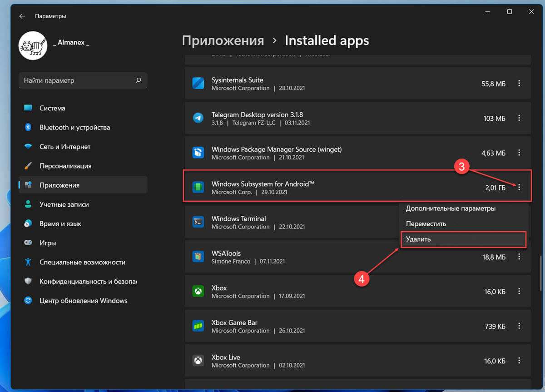
Task: Click the 2,01 ГБ size value
Action: (x=495, y=187)
